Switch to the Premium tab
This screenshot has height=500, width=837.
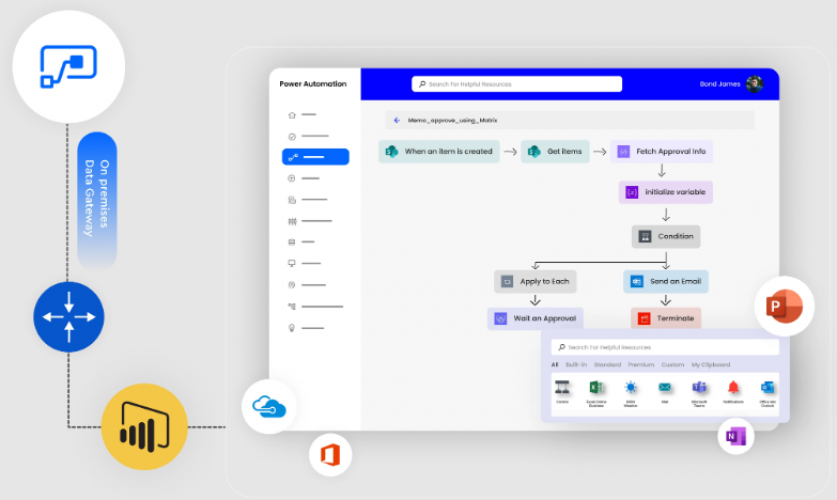[x=641, y=364]
